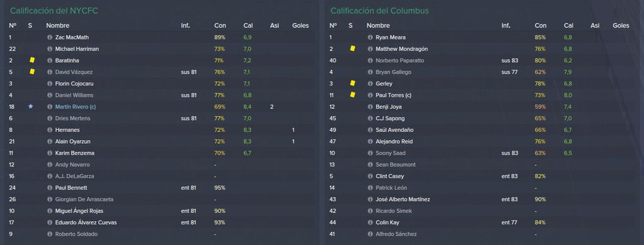Click info icon next to Zac MacMath
The image size is (644, 245).
point(50,37)
